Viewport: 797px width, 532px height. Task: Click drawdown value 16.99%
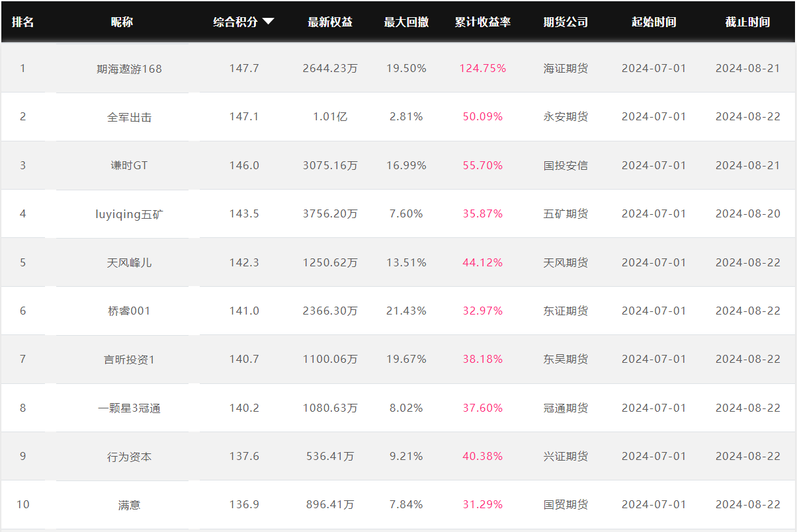406,165
